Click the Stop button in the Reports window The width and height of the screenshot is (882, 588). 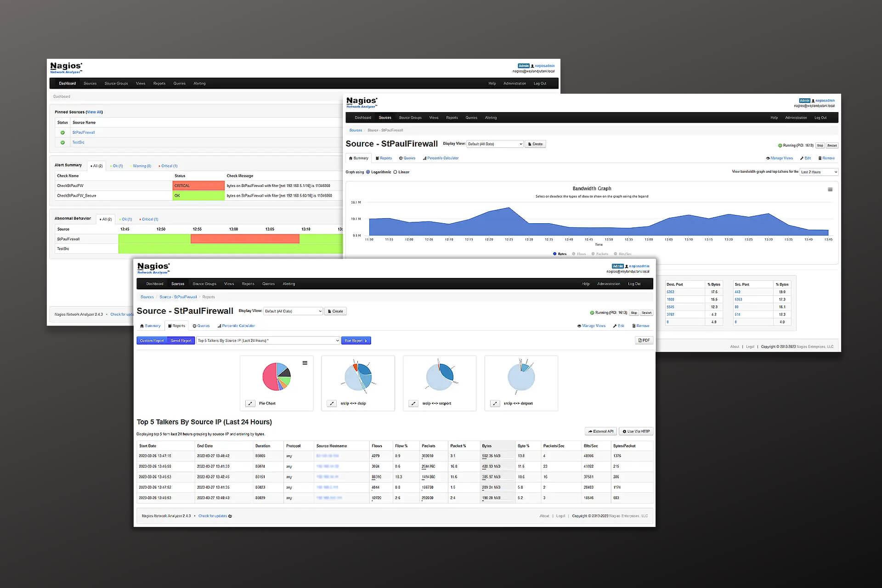[634, 313]
